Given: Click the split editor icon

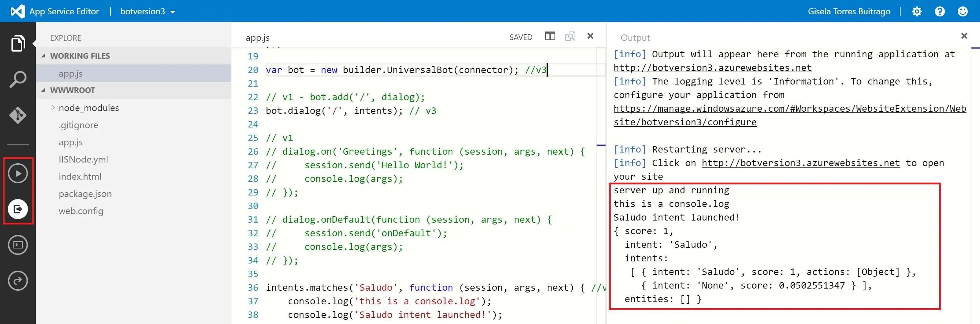Looking at the screenshot, I should coord(550,36).
